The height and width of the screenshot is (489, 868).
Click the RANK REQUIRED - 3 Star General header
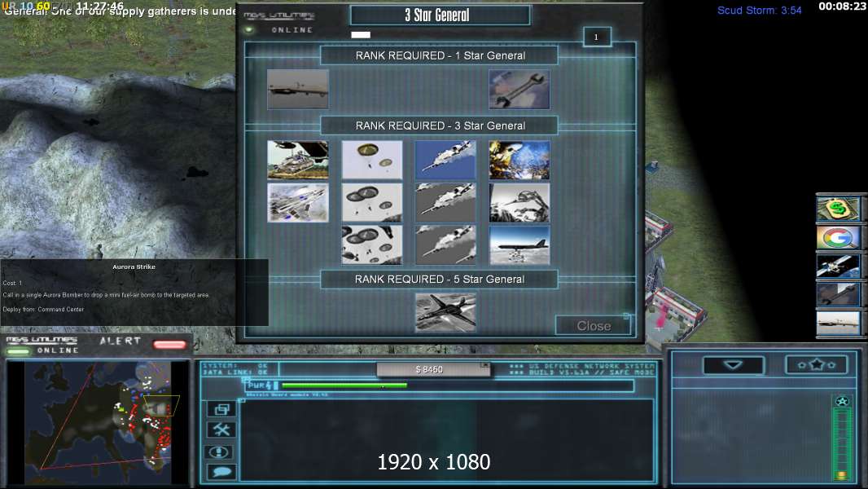(x=440, y=126)
